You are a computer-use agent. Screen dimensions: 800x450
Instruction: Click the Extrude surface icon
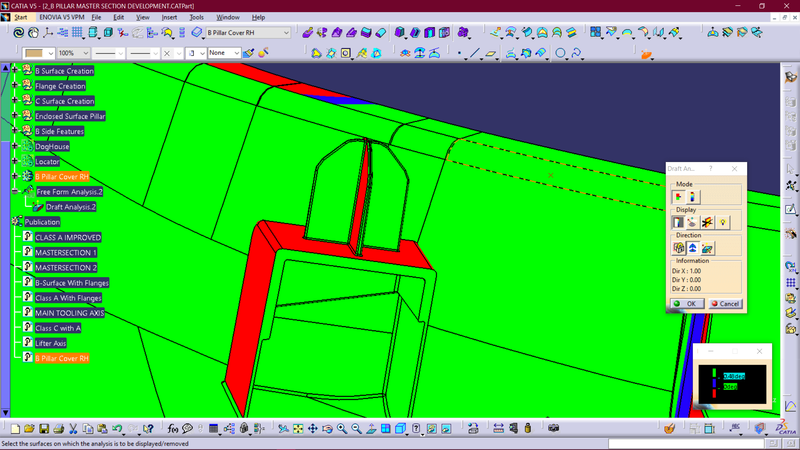click(495, 33)
